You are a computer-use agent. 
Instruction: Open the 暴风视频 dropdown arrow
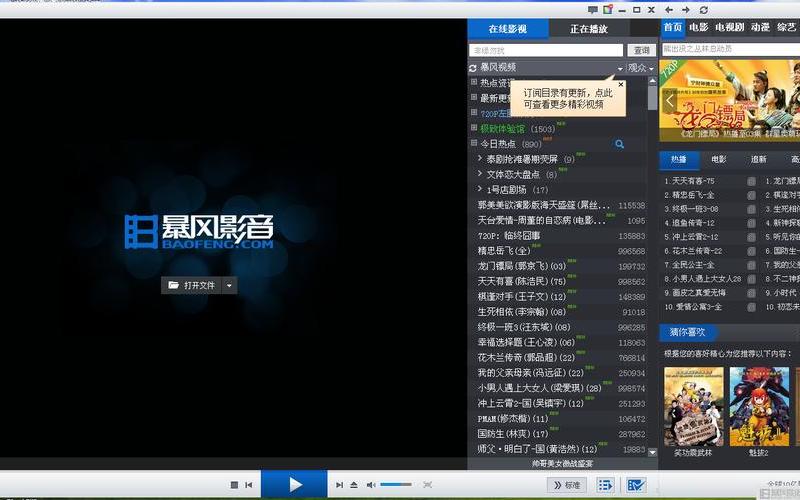tap(620, 68)
